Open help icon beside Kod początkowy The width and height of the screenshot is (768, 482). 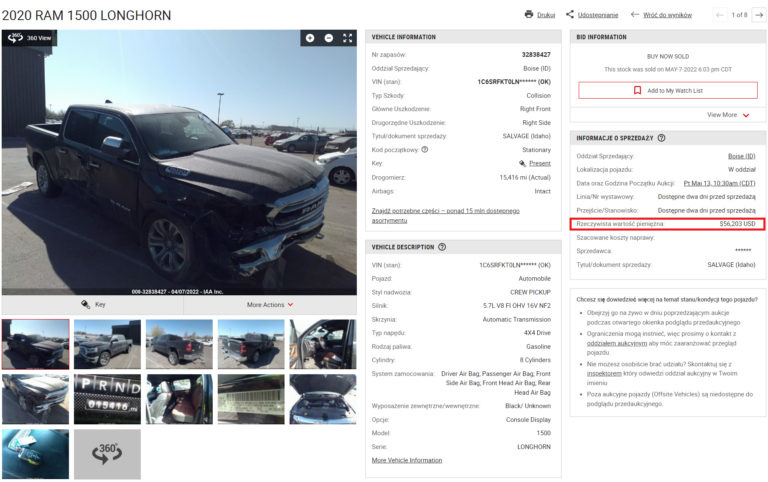(425, 149)
